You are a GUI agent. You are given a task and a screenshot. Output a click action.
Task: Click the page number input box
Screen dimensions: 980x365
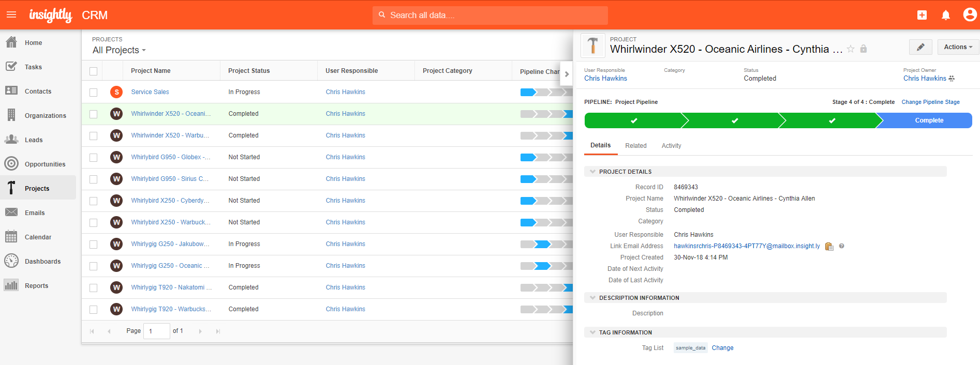pyautogui.click(x=157, y=331)
